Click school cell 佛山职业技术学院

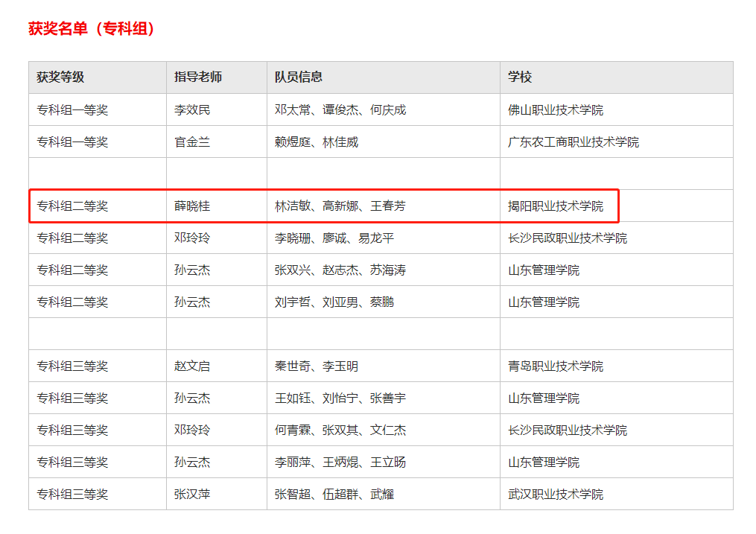(x=556, y=110)
